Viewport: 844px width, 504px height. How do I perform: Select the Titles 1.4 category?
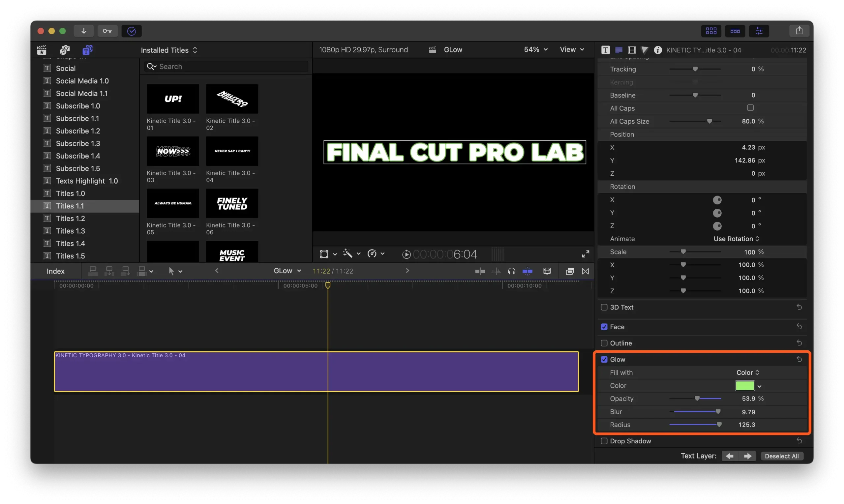[x=85, y=243]
